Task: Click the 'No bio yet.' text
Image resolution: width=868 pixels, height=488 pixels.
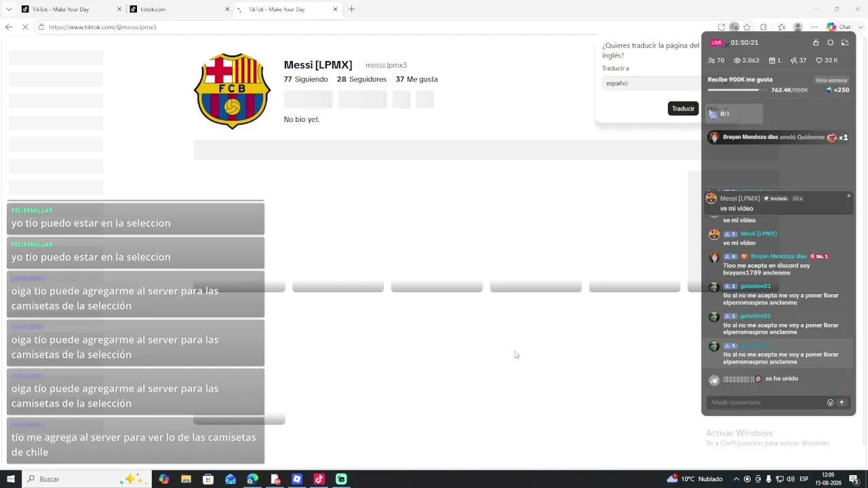Action: [302, 119]
